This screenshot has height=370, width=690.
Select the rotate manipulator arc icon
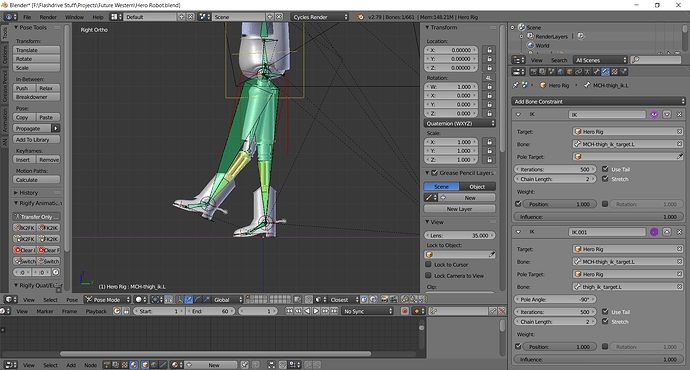click(198, 300)
